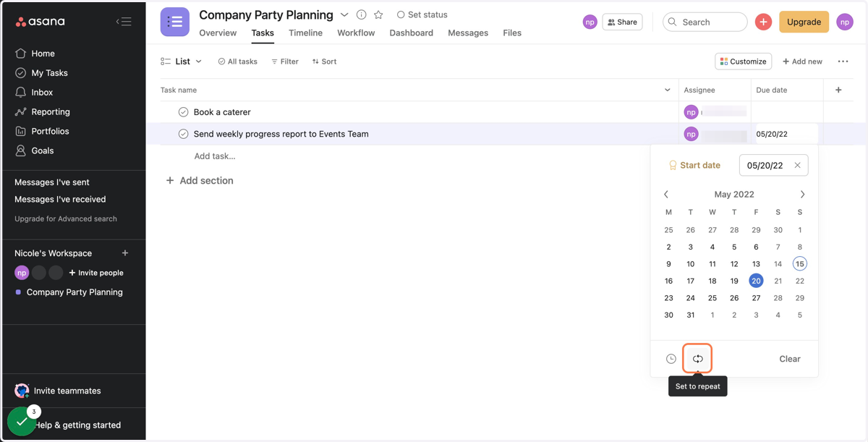
Task: Click Add task… row
Action: 215,156
